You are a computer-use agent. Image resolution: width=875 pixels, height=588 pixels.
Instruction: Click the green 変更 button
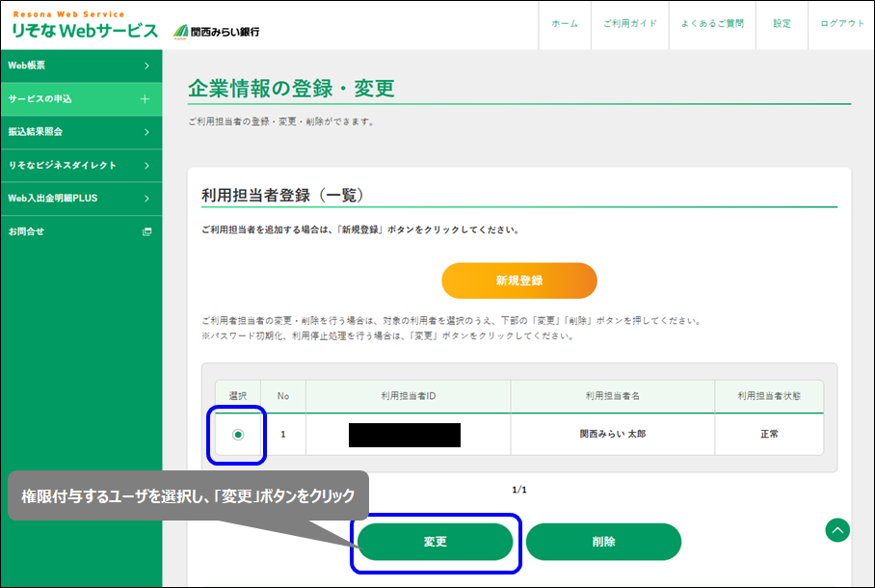click(x=436, y=542)
